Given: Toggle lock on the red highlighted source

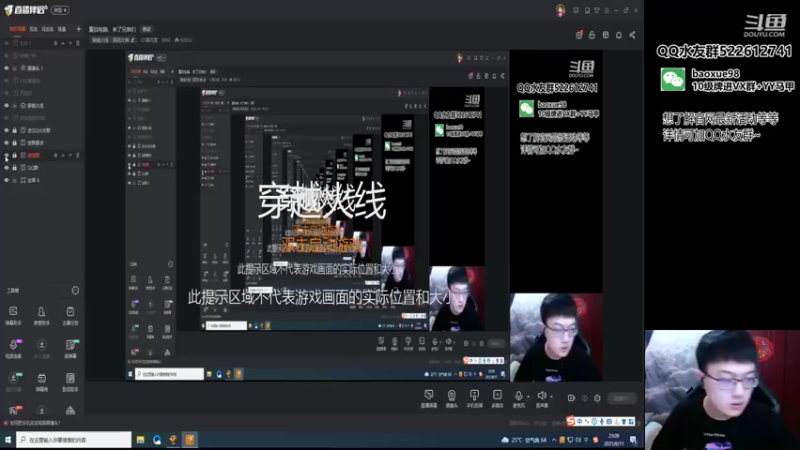Looking at the screenshot, I should tap(15, 155).
